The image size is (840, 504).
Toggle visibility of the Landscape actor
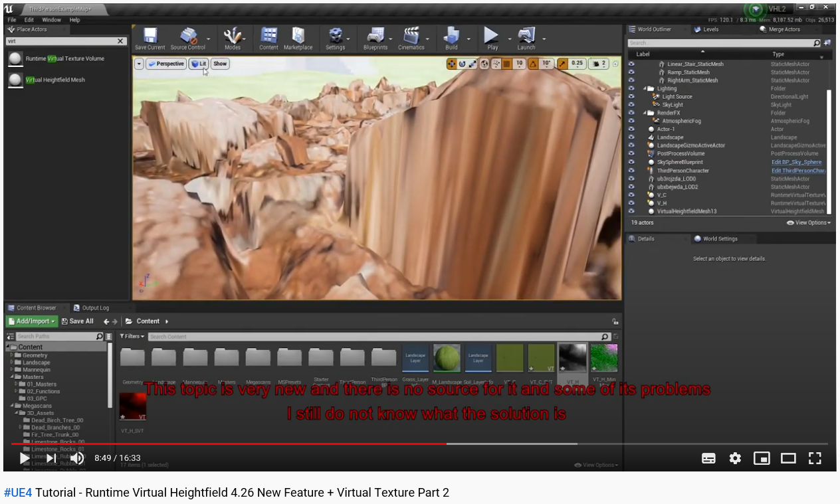(x=631, y=137)
